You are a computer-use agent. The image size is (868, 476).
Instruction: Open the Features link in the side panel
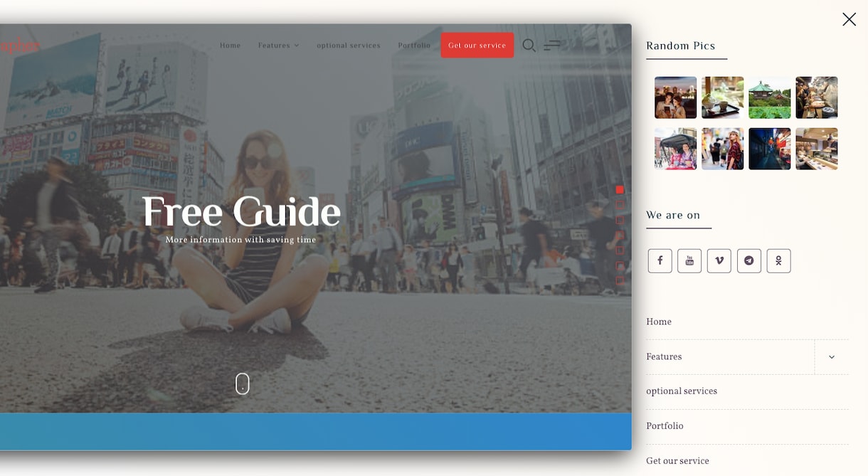tap(664, 357)
